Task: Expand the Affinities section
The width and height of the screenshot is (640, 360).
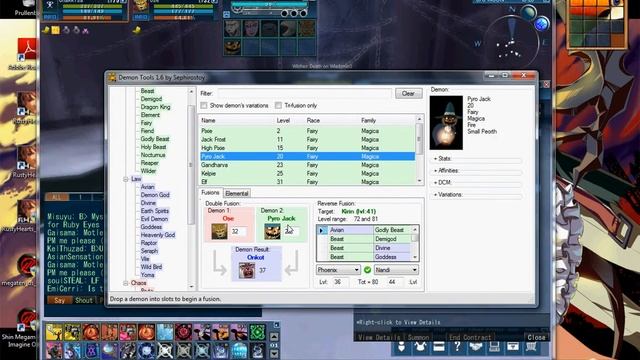Action: (x=446, y=170)
